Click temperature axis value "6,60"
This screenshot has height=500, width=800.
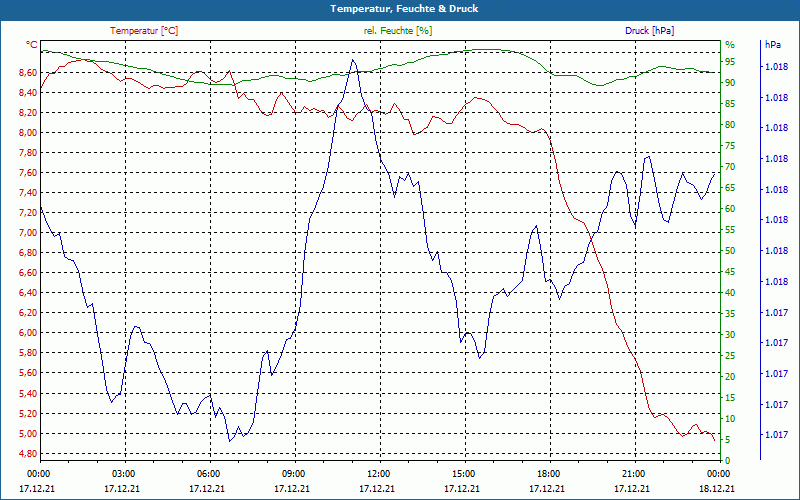[28, 273]
